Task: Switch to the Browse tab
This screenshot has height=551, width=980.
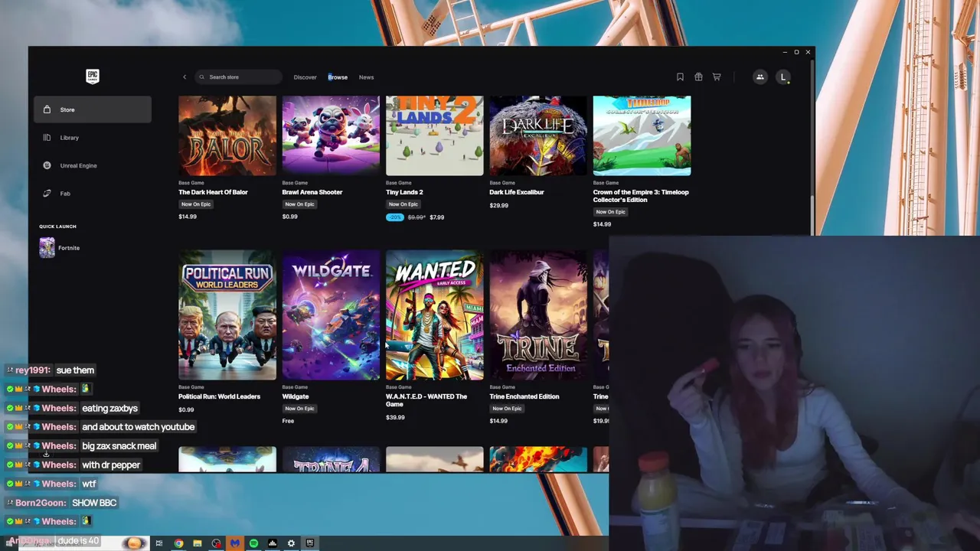Action: coord(338,77)
